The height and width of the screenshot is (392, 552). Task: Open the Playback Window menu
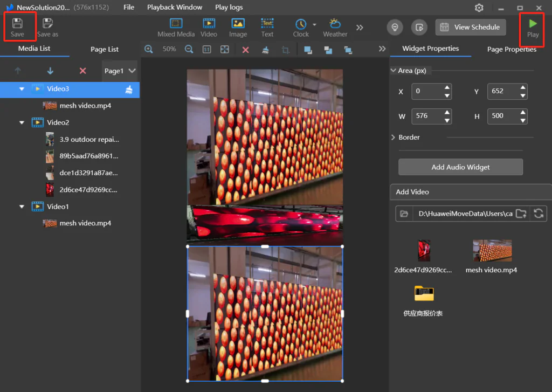175,8
